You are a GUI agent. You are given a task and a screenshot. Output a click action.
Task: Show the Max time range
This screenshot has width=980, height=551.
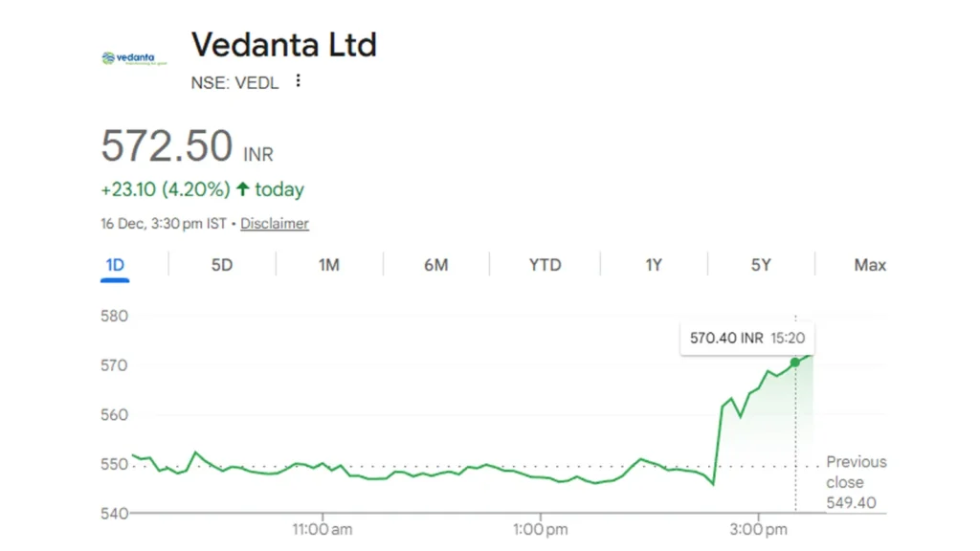[x=867, y=265]
